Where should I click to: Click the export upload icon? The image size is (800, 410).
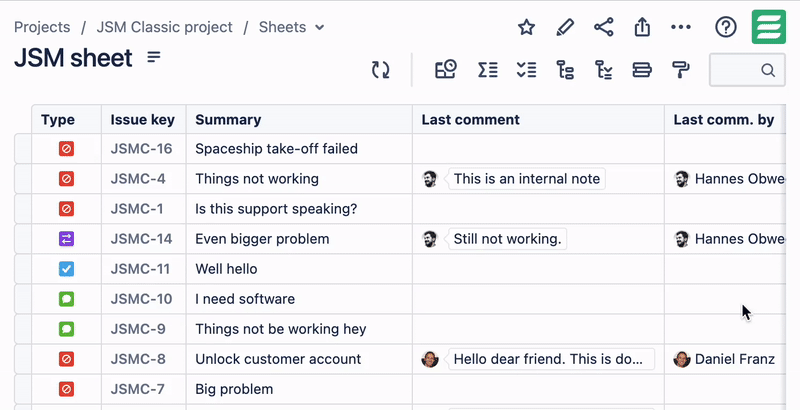click(x=643, y=28)
